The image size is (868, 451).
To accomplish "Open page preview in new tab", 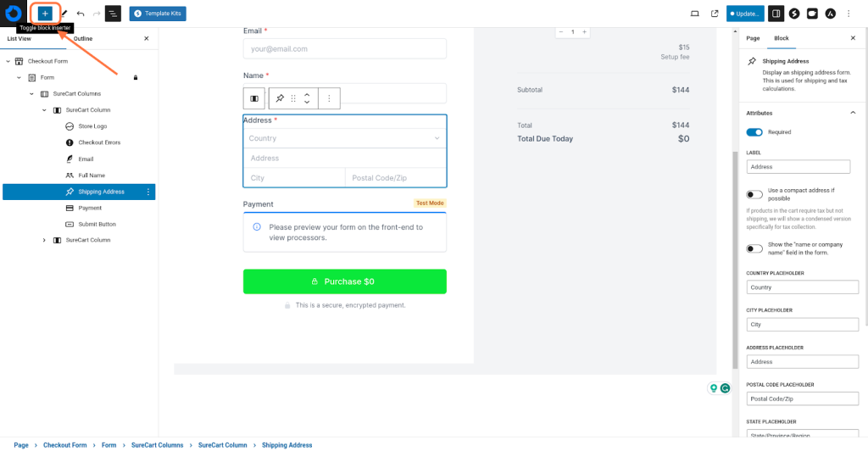I will (715, 14).
